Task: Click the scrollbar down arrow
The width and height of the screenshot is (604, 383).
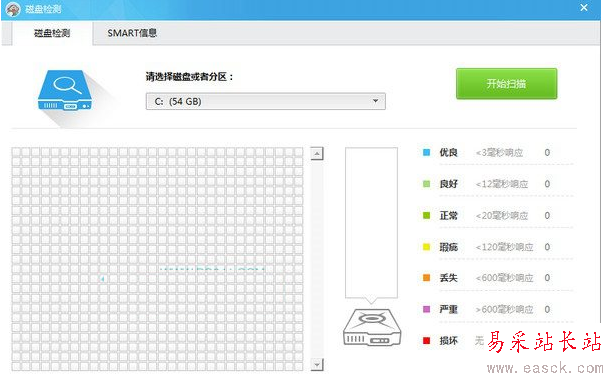Action: (x=317, y=364)
